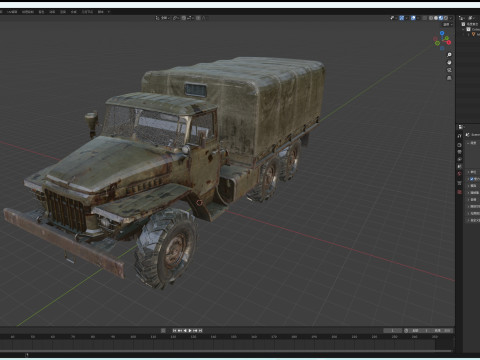Expand the Units panel

pos(468,172)
